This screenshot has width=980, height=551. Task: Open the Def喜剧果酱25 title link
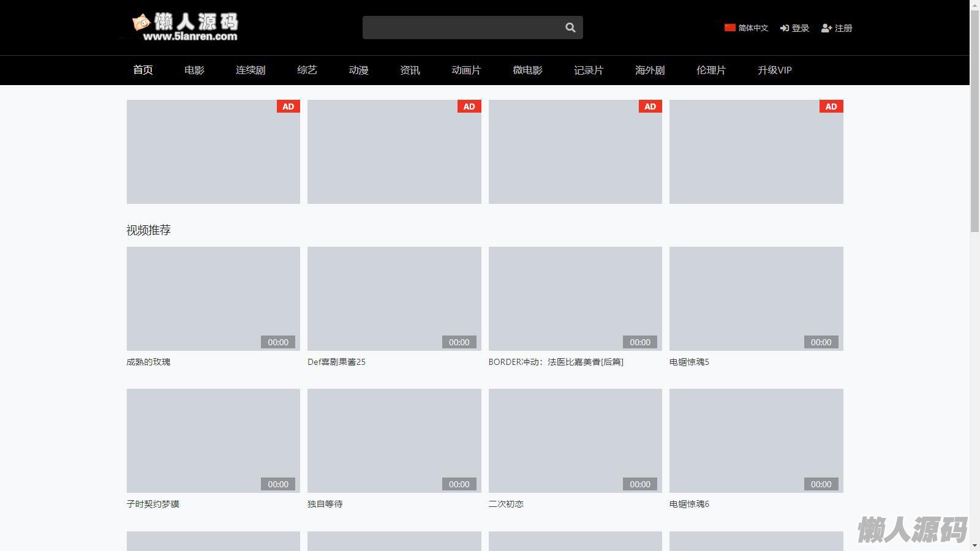click(336, 362)
